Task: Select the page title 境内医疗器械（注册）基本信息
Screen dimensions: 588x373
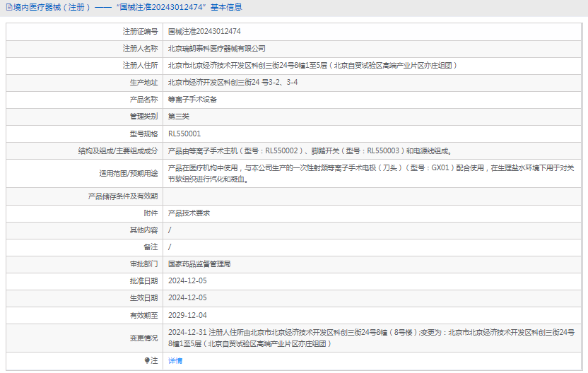Action: click(x=127, y=7)
